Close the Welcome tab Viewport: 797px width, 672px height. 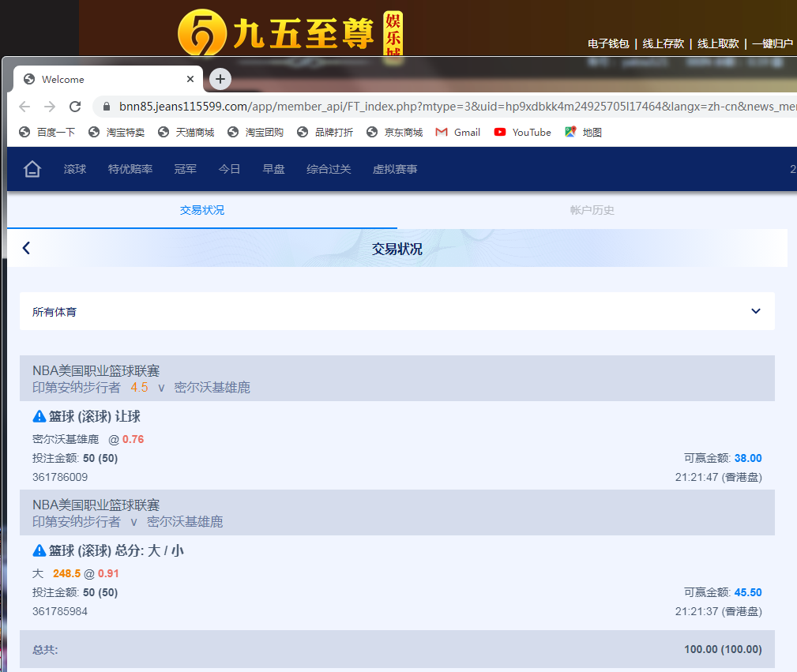(x=190, y=79)
